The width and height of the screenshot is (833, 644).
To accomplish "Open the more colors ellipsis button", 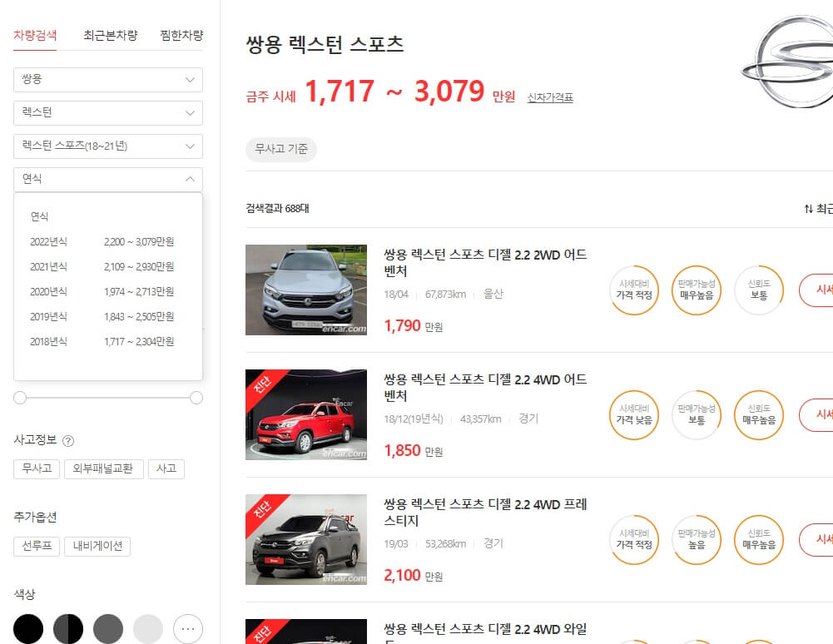I will coord(188,628).
